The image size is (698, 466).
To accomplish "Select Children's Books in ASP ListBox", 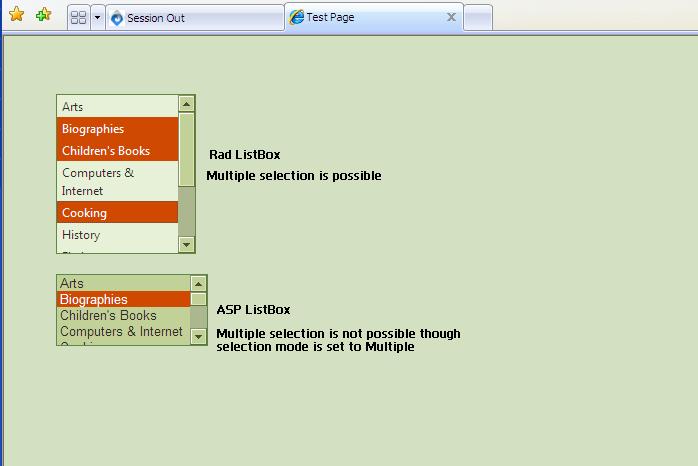I will pyautogui.click(x=124, y=315).
